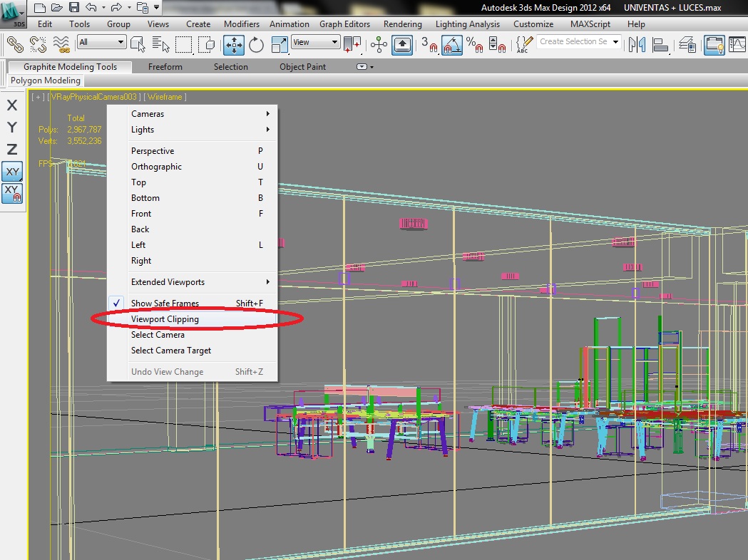Select the Select and Move tool
748x560 pixels.
coord(234,45)
